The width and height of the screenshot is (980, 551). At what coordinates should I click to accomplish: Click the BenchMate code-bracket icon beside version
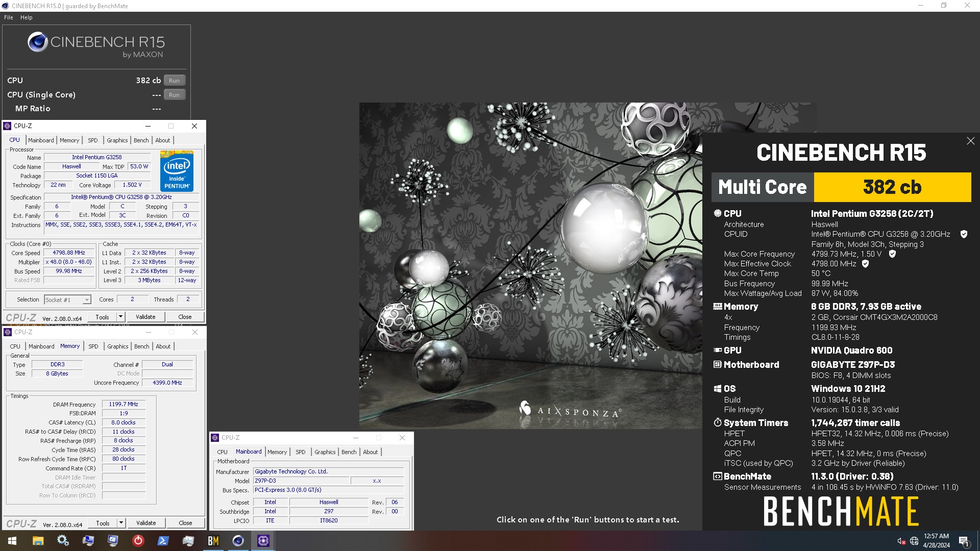tap(718, 476)
